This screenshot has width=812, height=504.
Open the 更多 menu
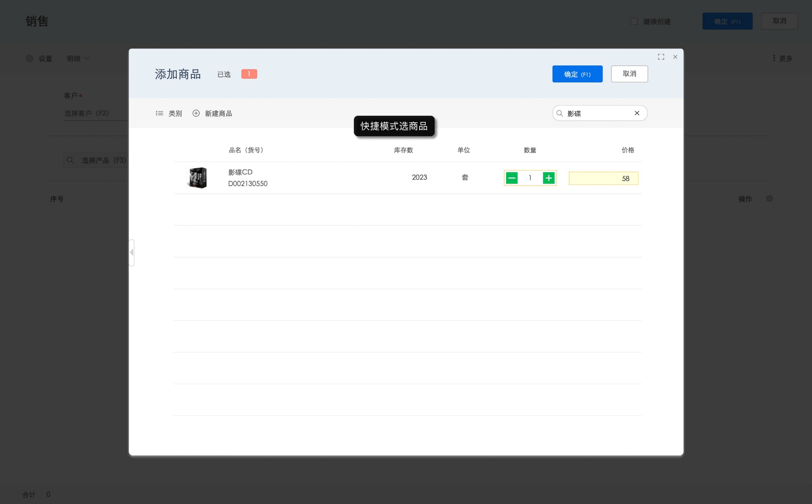click(783, 58)
